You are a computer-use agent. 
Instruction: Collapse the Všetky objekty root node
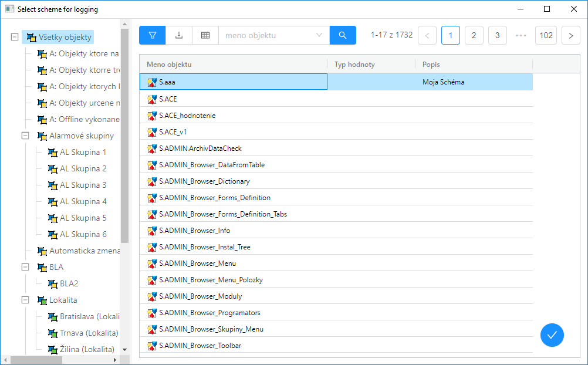(15, 37)
